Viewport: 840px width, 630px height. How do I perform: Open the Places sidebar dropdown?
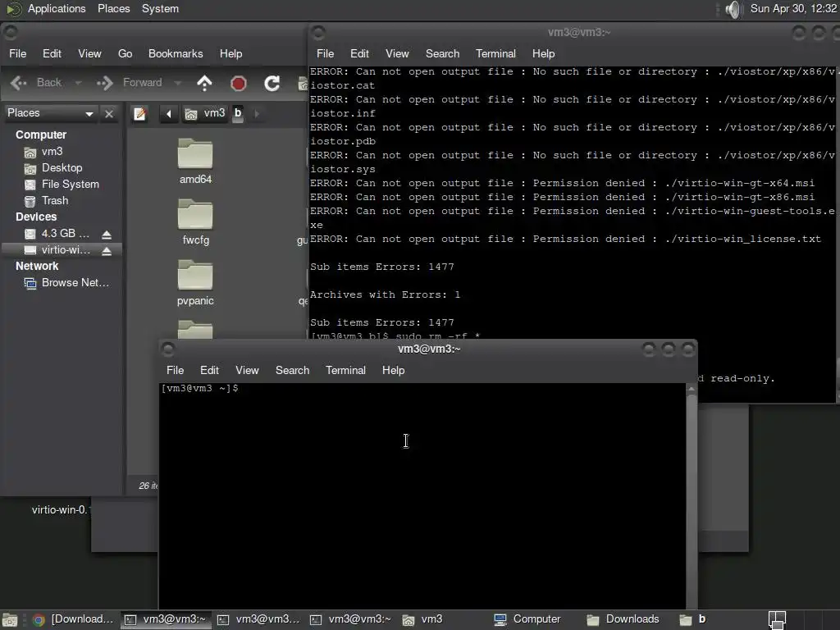pyautogui.click(x=50, y=113)
